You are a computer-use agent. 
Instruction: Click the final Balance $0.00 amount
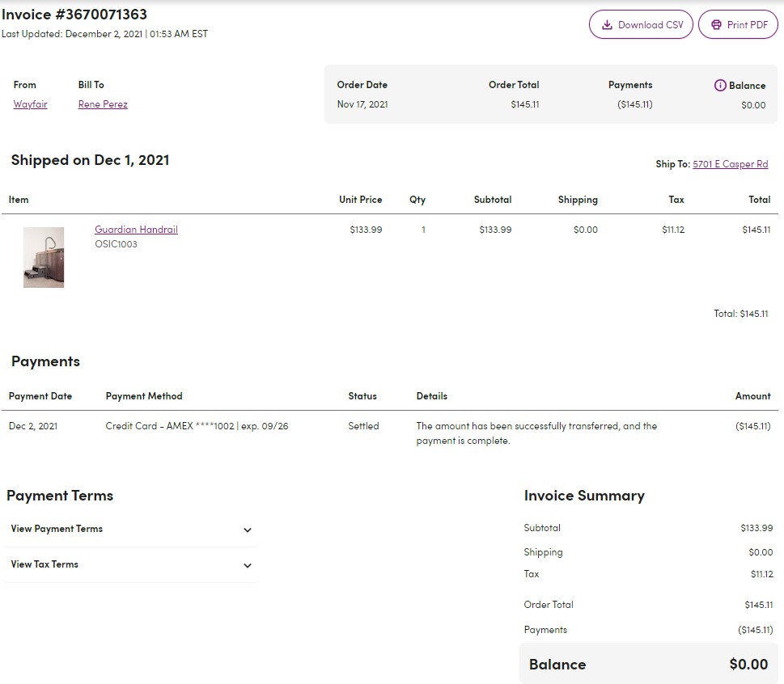748,664
